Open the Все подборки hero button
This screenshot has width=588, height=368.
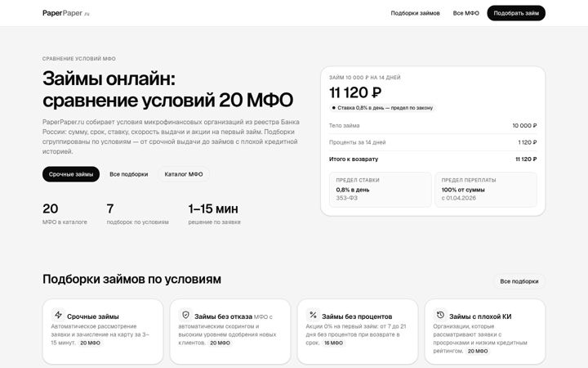129,174
